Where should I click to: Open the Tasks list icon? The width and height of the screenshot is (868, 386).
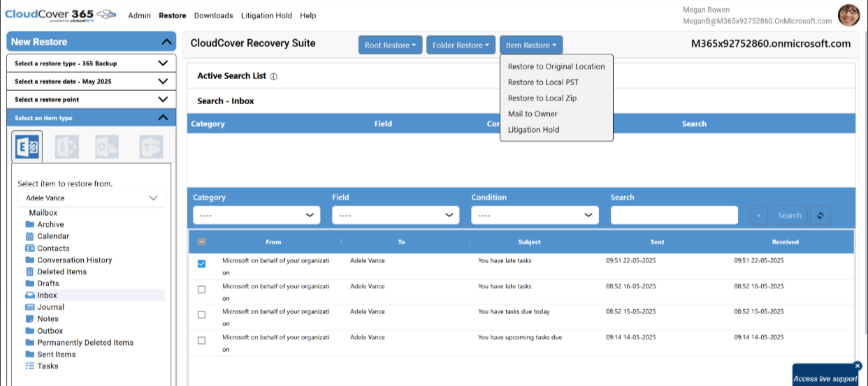pyautogui.click(x=30, y=366)
